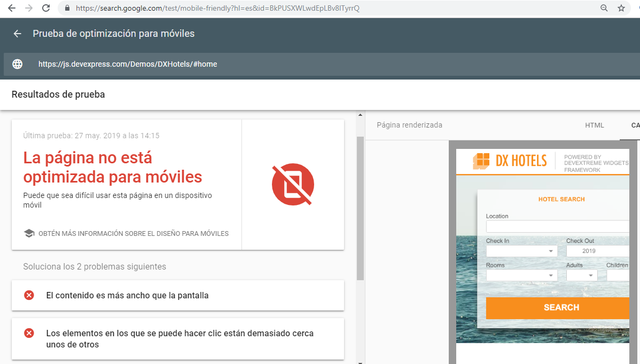Screen dimensions: 640x364
Task: Go back using the header arrow icon
Action: [x=18, y=34]
